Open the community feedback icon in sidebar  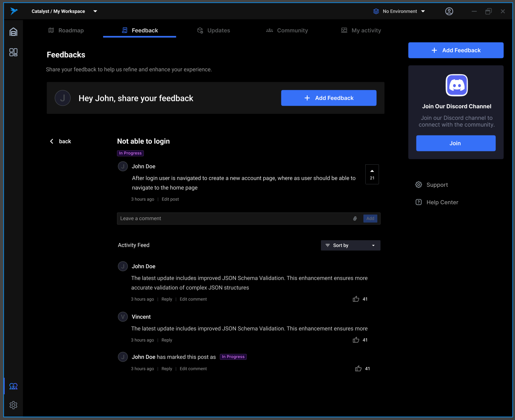click(13, 386)
